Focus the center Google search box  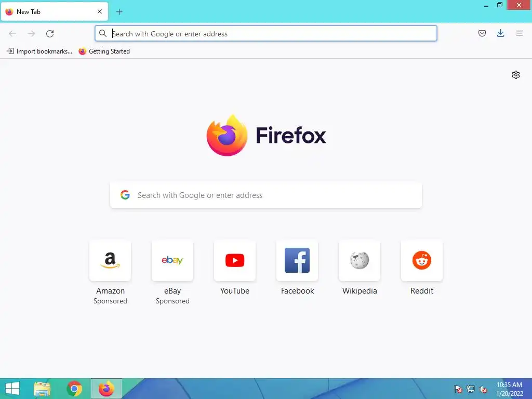coord(265,195)
